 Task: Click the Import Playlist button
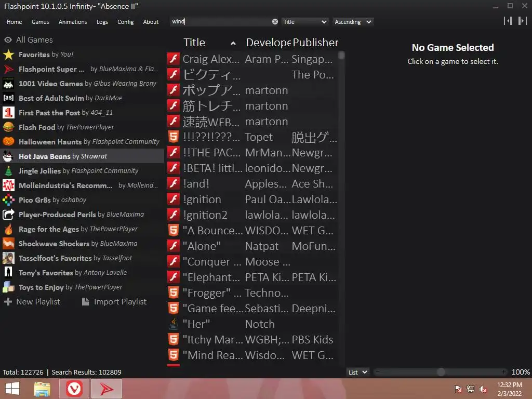[114, 302]
